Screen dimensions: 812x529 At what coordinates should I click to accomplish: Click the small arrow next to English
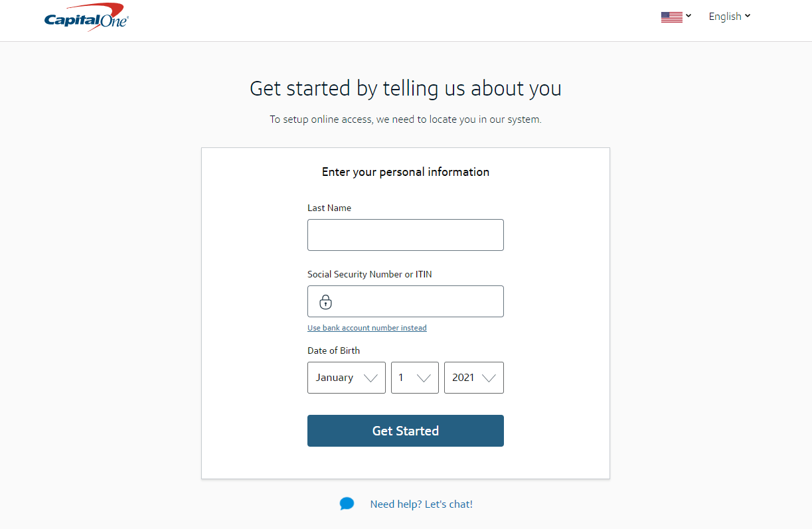coord(748,15)
